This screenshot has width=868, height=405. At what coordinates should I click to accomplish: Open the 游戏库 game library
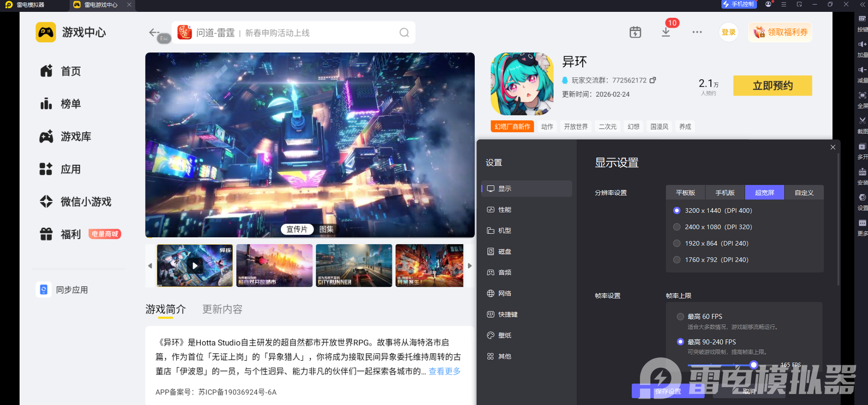point(66,137)
